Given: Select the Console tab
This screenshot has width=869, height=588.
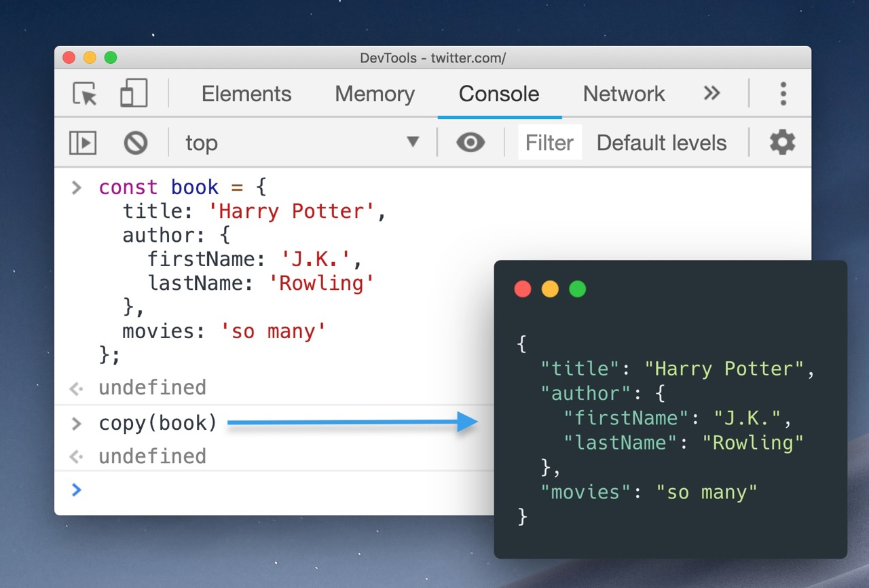Looking at the screenshot, I should 499,94.
